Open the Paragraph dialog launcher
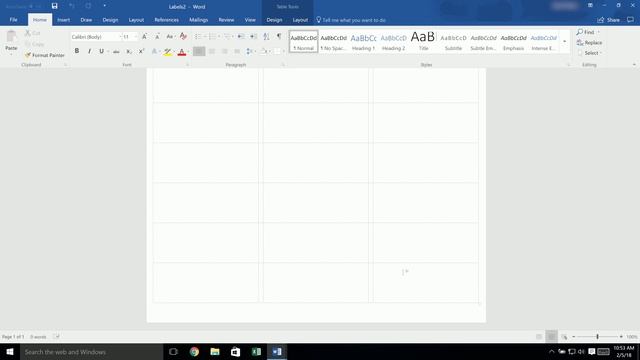640x360 pixels. point(282,65)
